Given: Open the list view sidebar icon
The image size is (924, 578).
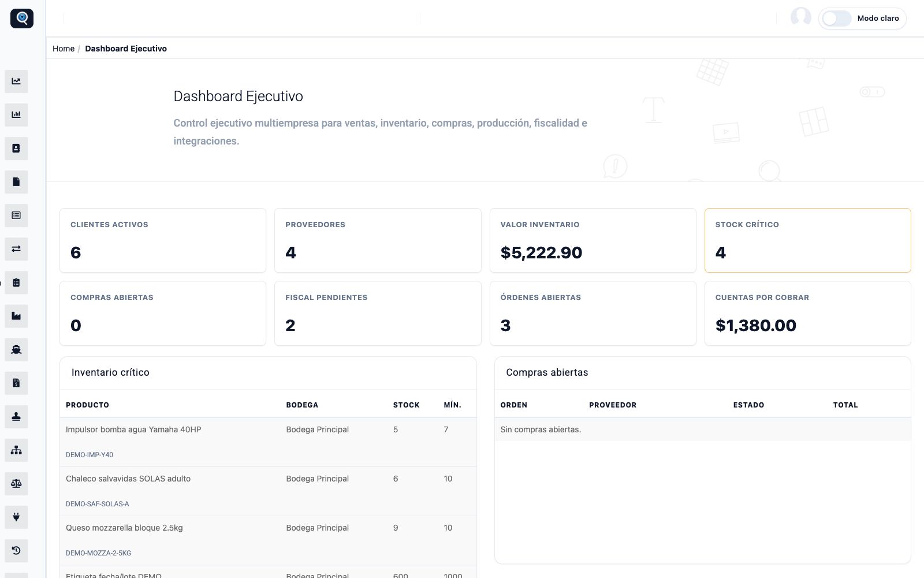Looking at the screenshot, I should [16, 216].
